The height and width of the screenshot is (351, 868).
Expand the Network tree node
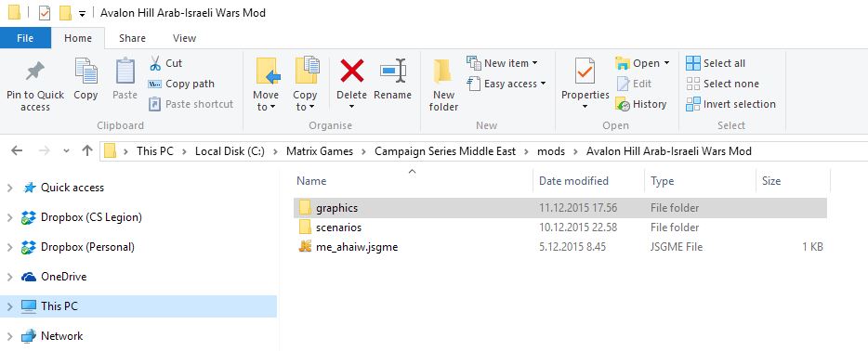pos(9,336)
